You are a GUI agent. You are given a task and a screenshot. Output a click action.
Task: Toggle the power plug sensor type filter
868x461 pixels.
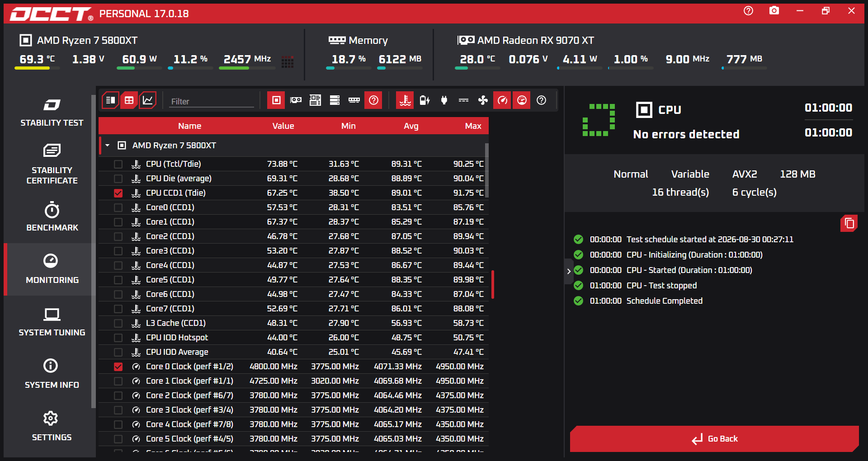click(x=444, y=100)
